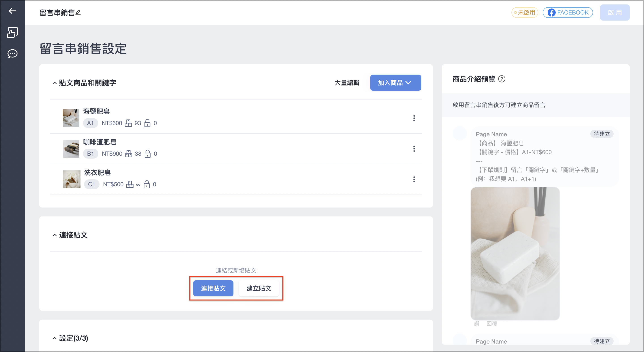Viewport: 644px width, 352px height.
Task: Click the 建立貼文 button
Action: click(x=259, y=288)
